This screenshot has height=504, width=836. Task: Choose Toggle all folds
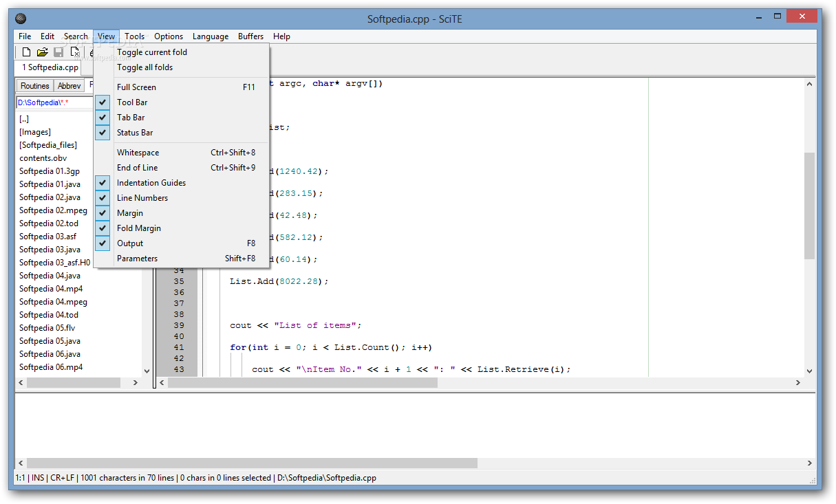[182, 67]
